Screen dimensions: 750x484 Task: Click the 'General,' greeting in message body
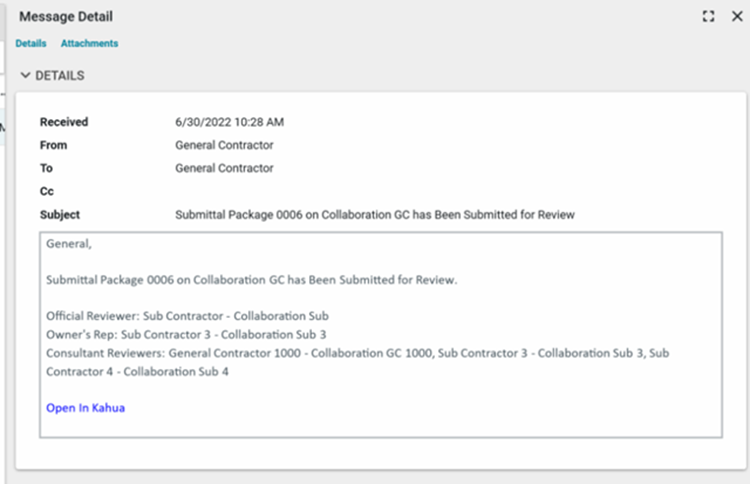(68, 244)
